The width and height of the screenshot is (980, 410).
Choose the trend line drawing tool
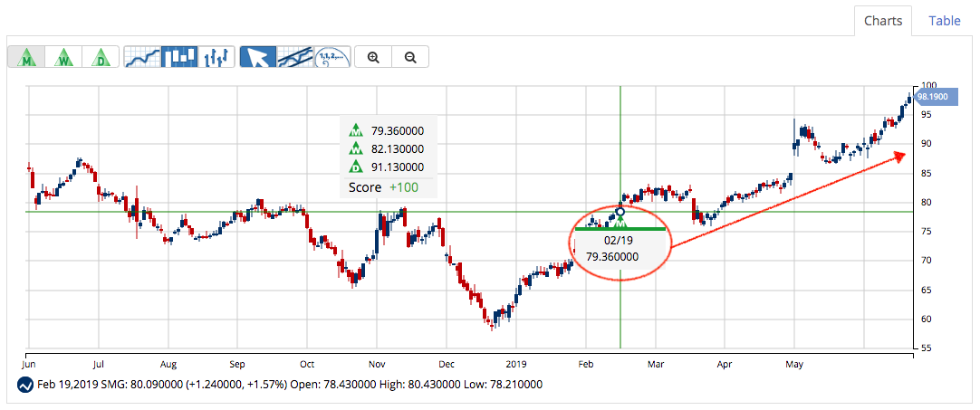294,57
